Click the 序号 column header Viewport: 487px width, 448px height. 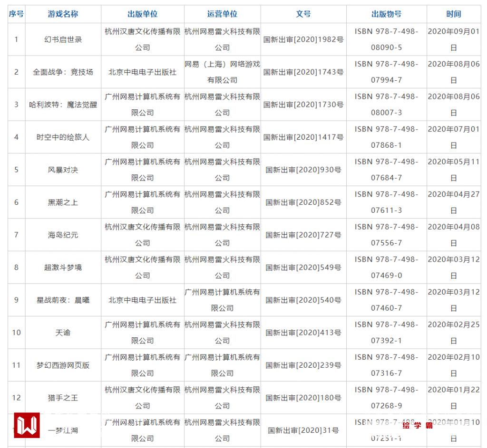16,14
